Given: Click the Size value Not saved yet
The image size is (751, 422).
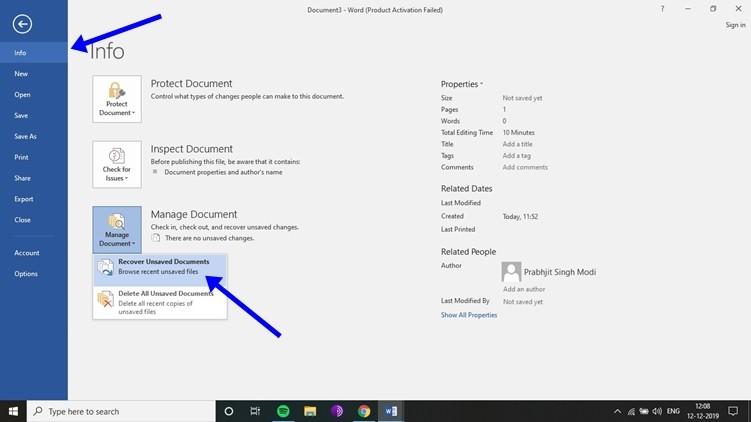Looking at the screenshot, I should [523, 98].
